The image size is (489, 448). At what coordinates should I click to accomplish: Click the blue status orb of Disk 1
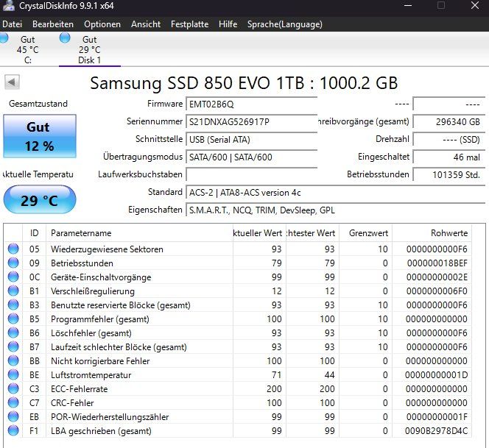pyautogui.click(x=65, y=38)
